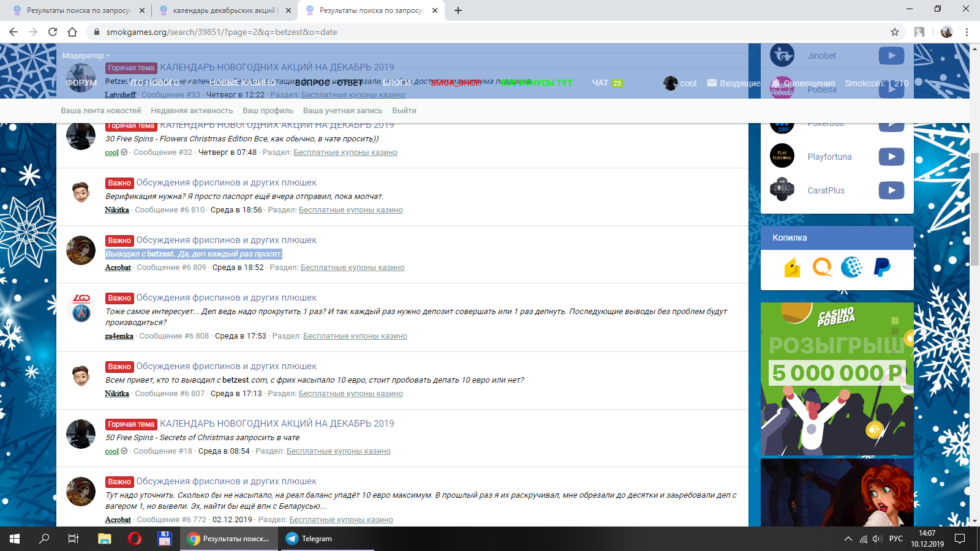Image resolution: width=980 pixels, height=551 pixels.
Task: Switch input language РУС
Action: (896, 539)
